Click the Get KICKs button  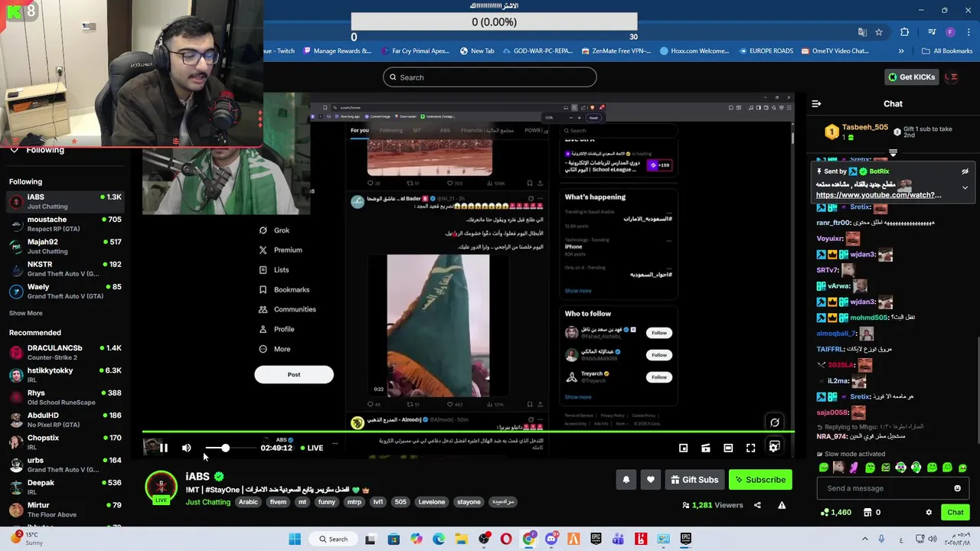coord(911,77)
